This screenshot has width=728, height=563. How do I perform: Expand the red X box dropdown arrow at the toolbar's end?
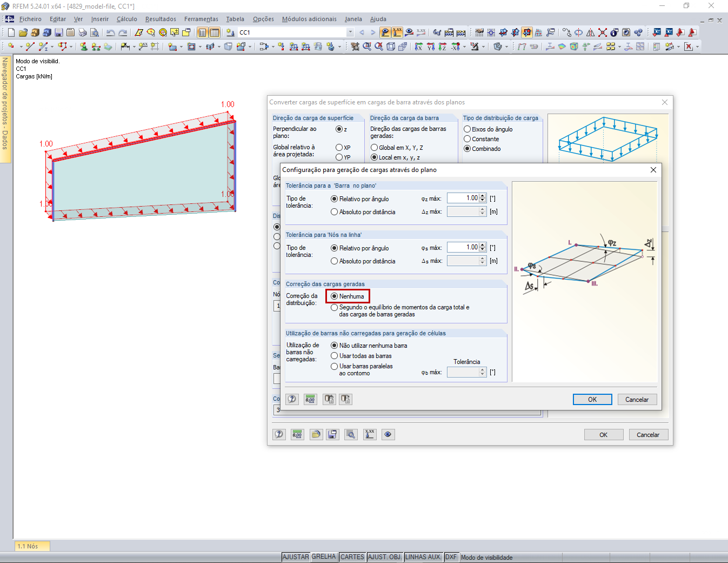[x=697, y=47]
